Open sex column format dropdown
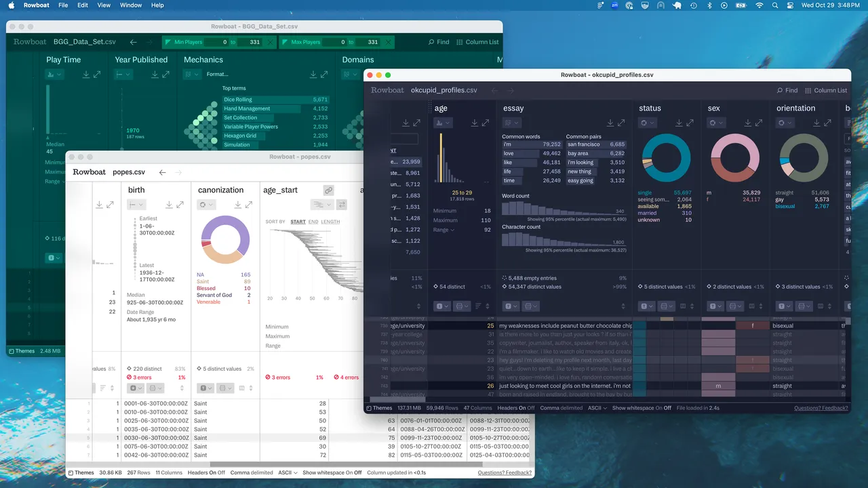868x488 pixels. point(735,306)
